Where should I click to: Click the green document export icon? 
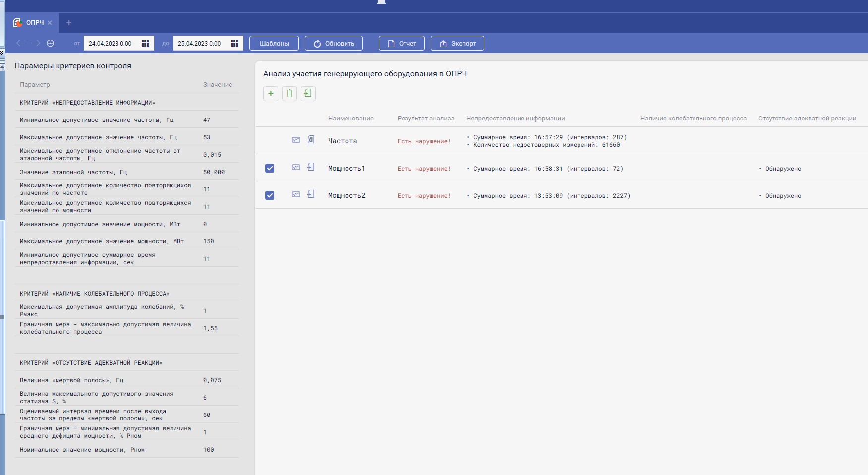pyautogui.click(x=308, y=93)
